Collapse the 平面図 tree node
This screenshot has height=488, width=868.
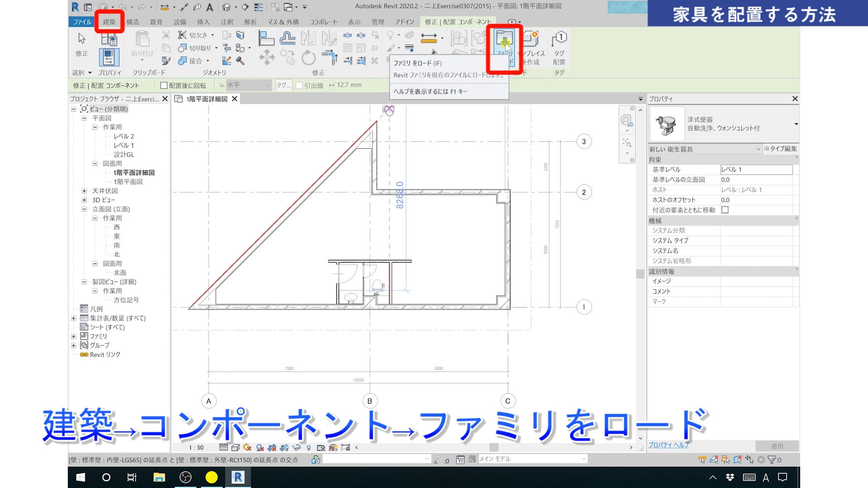tap(84, 118)
